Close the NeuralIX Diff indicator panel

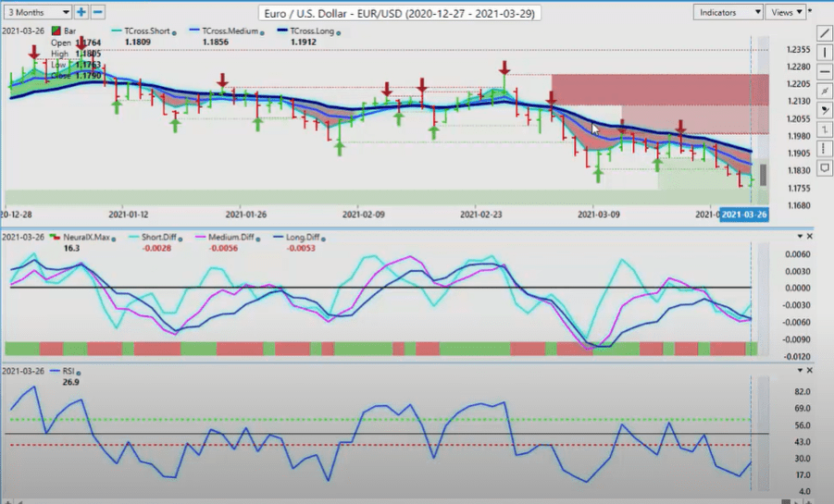(x=810, y=236)
